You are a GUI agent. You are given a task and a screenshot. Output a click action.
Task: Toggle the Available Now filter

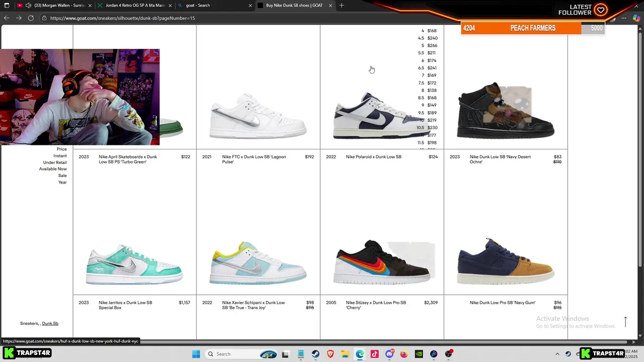click(x=53, y=169)
